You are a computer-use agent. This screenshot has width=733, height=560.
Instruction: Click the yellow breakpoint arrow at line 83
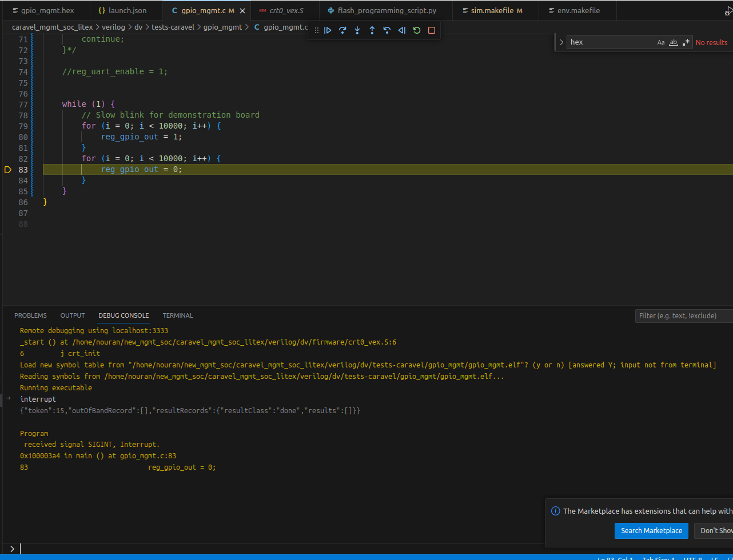point(8,169)
